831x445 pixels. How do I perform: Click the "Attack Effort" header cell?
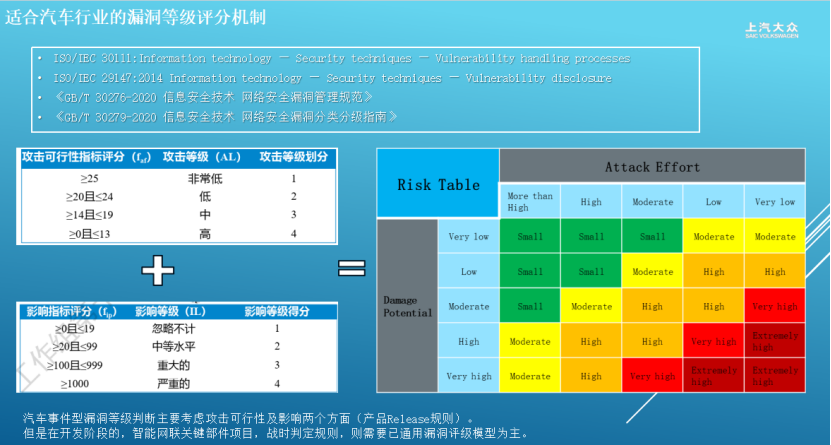[652, 166]
